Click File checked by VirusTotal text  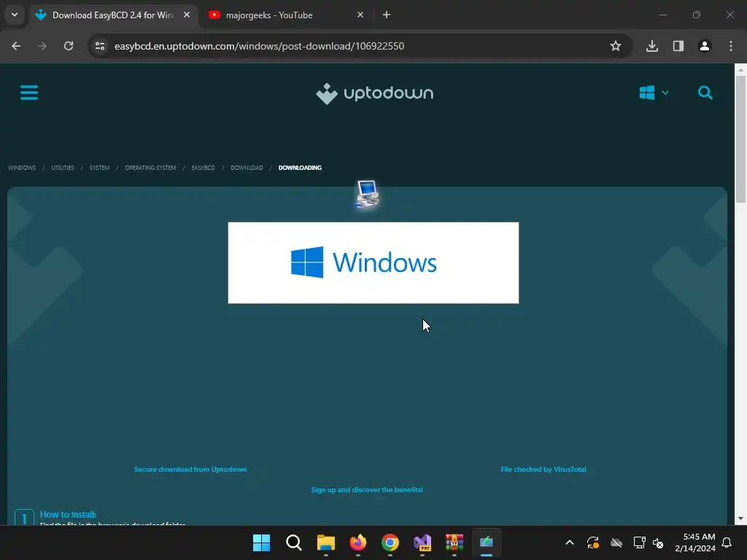[x=543, y=469]
